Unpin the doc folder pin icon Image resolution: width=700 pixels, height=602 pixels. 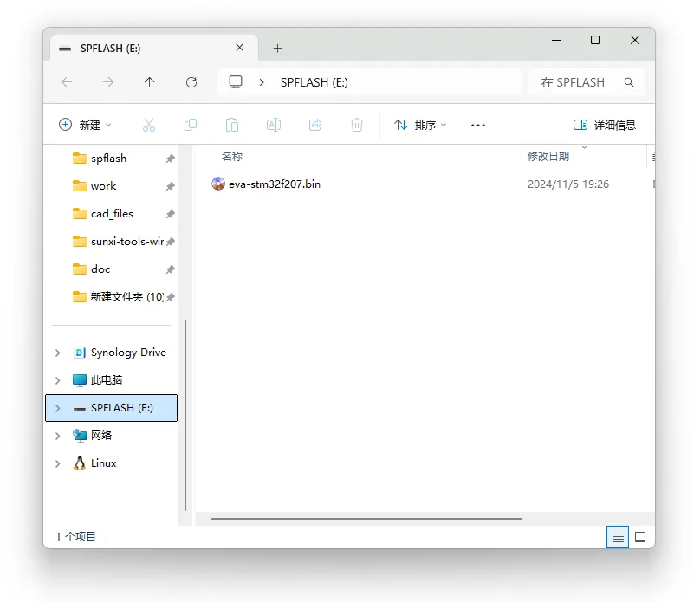(x=170, y=269)
